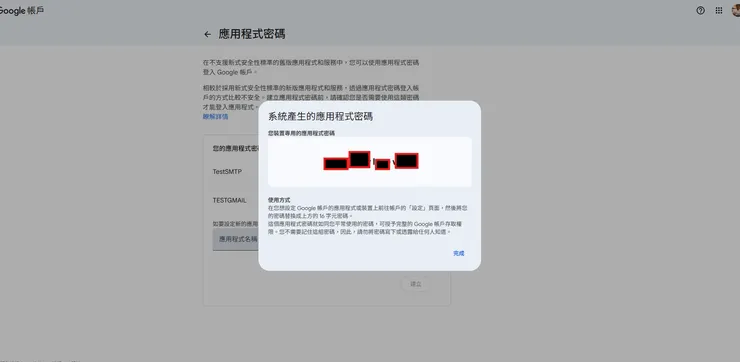Click the 建立 button

point(415,284)
